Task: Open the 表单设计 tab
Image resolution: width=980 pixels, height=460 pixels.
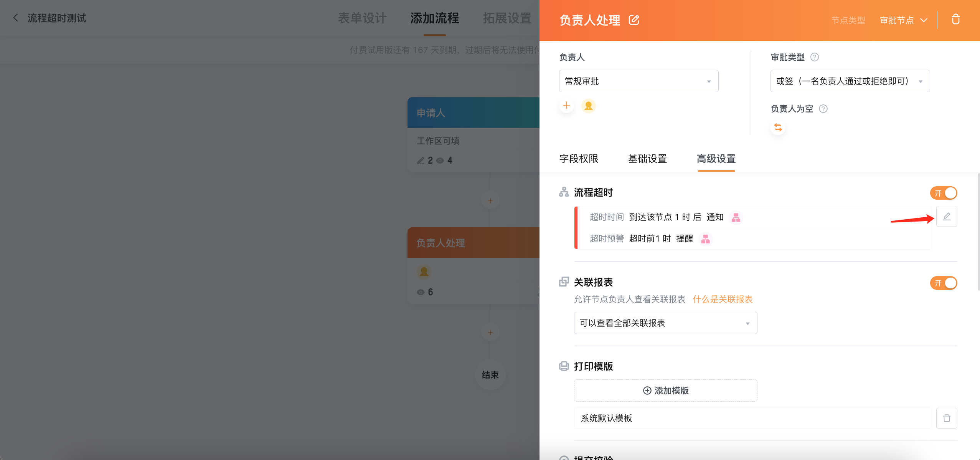Action: pos(362,18)
